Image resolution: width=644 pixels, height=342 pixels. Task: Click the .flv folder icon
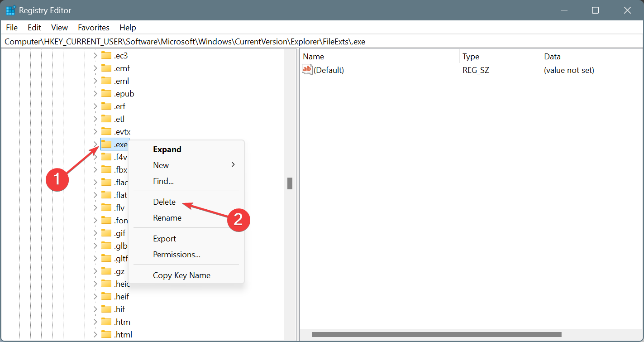106,207
